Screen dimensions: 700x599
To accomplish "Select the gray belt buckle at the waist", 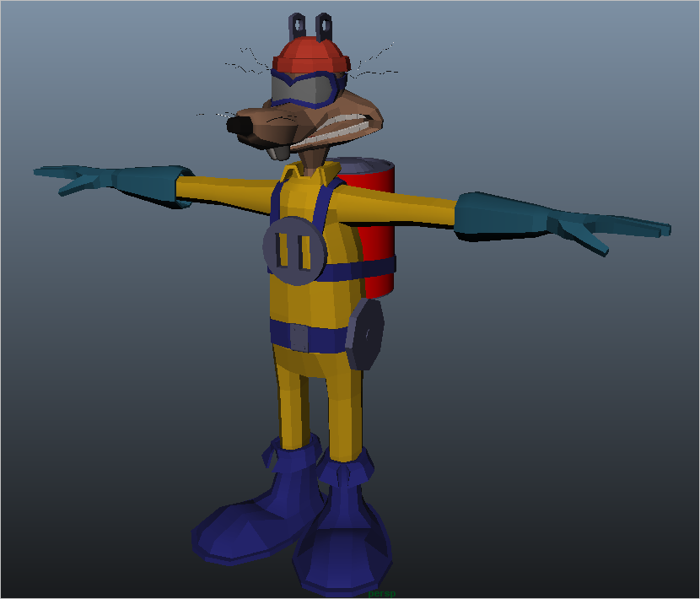I will [299, 337].
